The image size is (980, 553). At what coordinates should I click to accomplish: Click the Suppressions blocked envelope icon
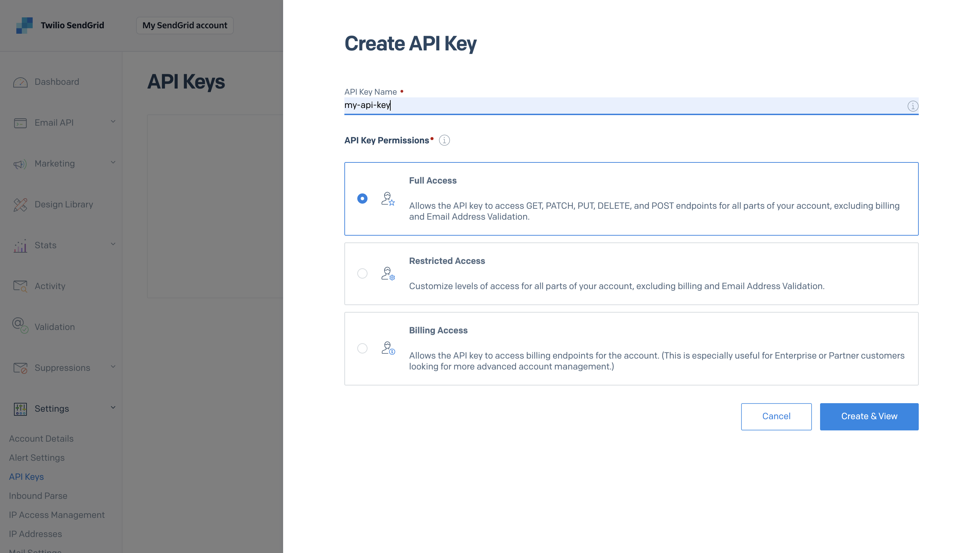click(20, 368)
